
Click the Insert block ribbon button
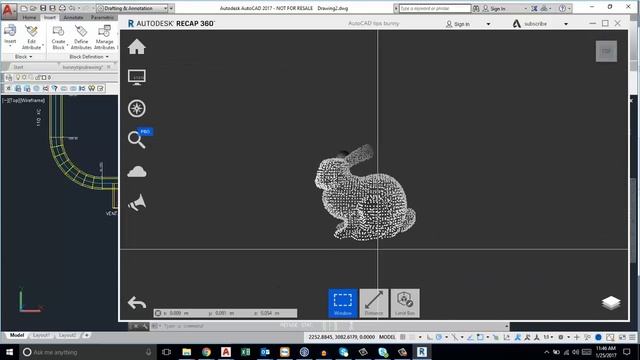(x=10, y=36)
